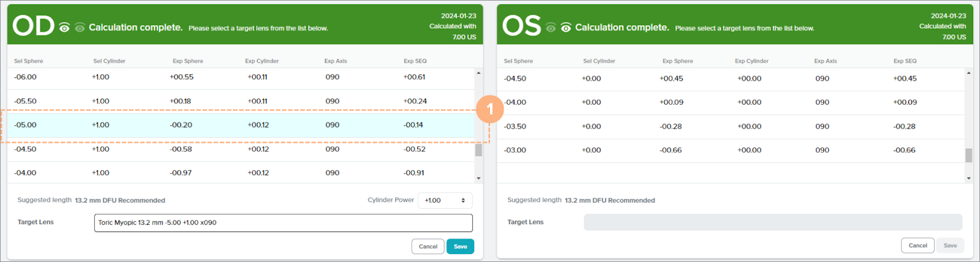Select OD lens row with sphere -05.00

point(241,125)
